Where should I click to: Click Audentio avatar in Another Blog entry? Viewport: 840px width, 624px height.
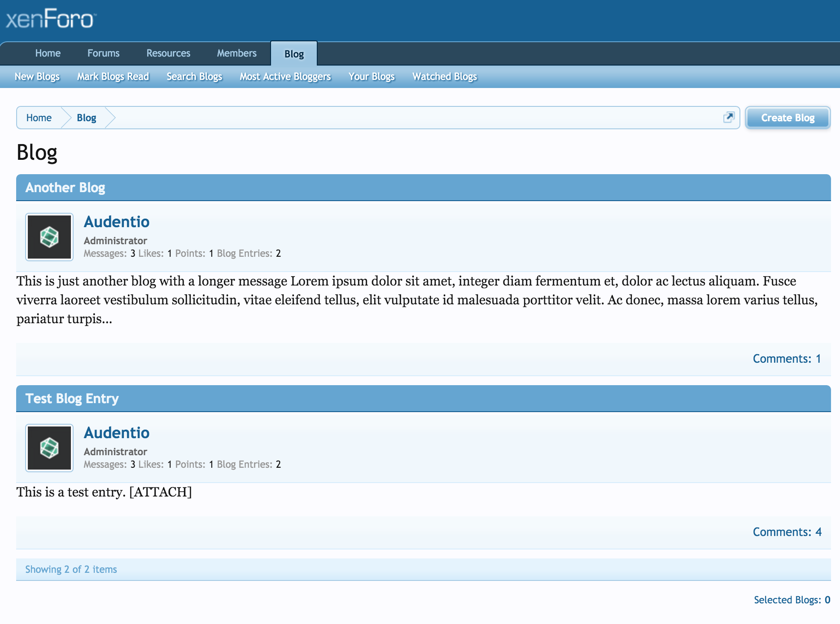49,237
